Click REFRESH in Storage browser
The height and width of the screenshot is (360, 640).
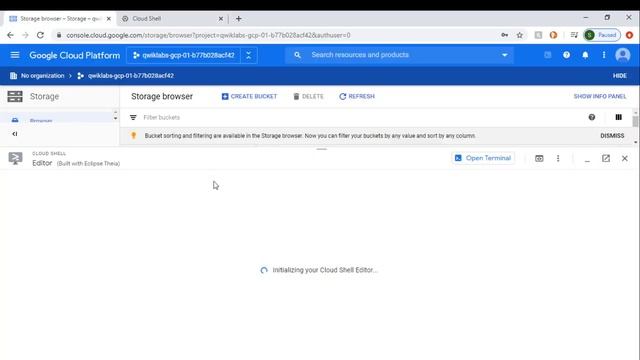[357, 96]
